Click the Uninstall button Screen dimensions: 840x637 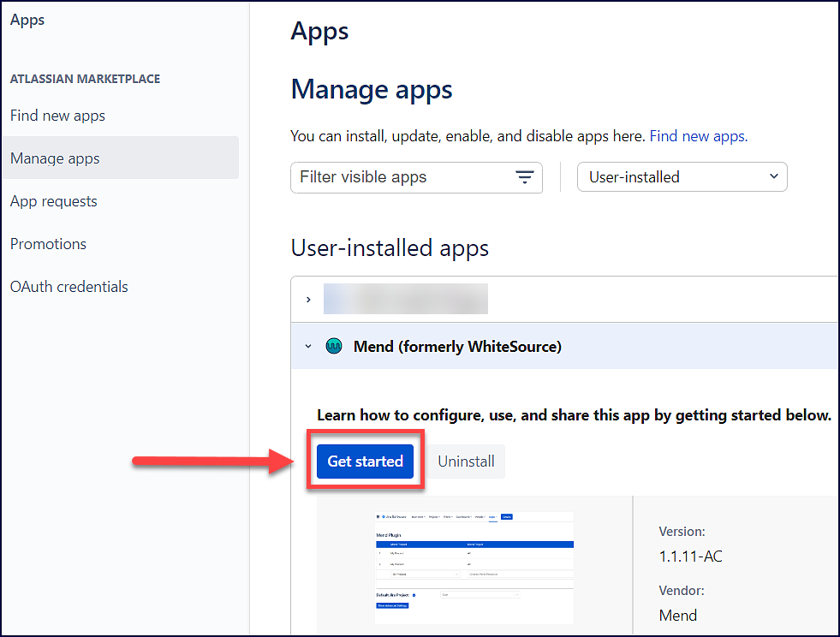[x=466, y=461]
